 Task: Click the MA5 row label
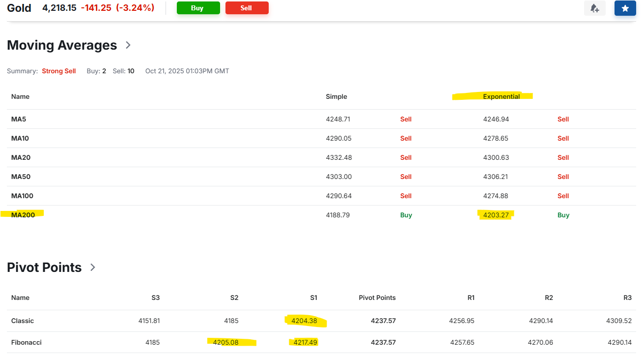pyautogui.click(x=19, y=119)
